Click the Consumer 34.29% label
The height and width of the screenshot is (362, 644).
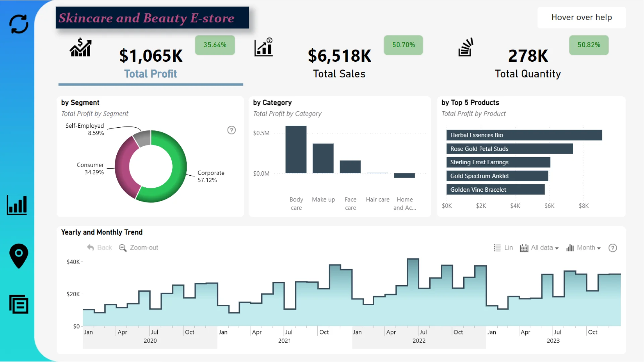(x=90, y=169)
